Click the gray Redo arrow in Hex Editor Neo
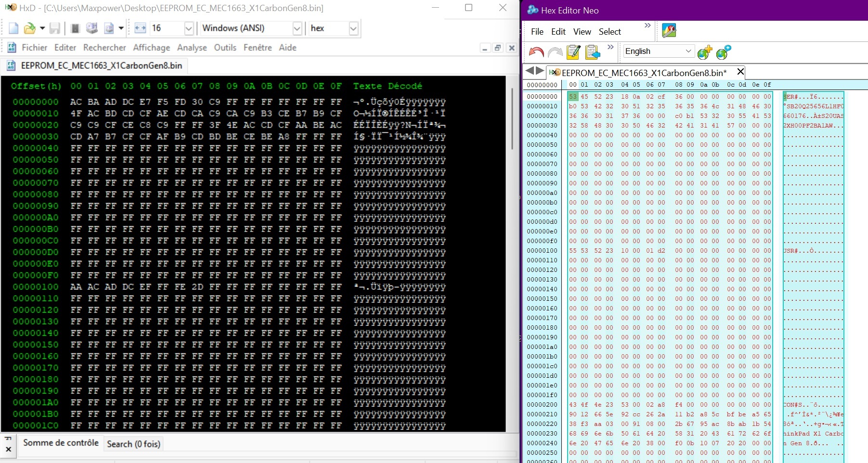Viewport: 868px width, 463px height. point(555,52)
